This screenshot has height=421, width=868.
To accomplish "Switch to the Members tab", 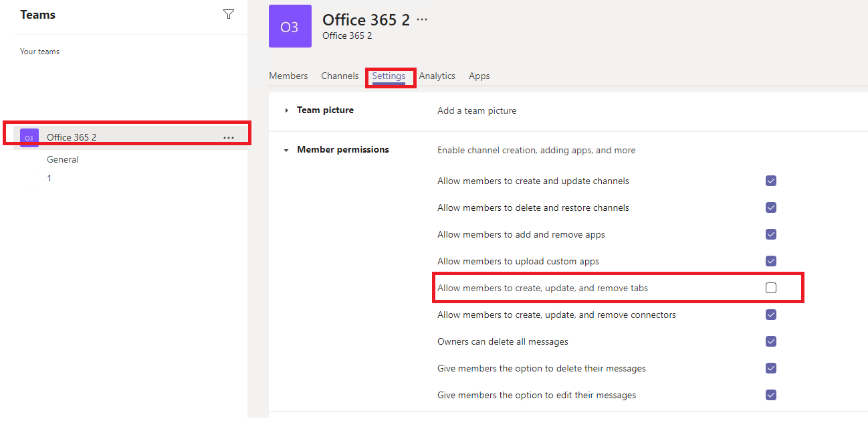I will (288, 76).
